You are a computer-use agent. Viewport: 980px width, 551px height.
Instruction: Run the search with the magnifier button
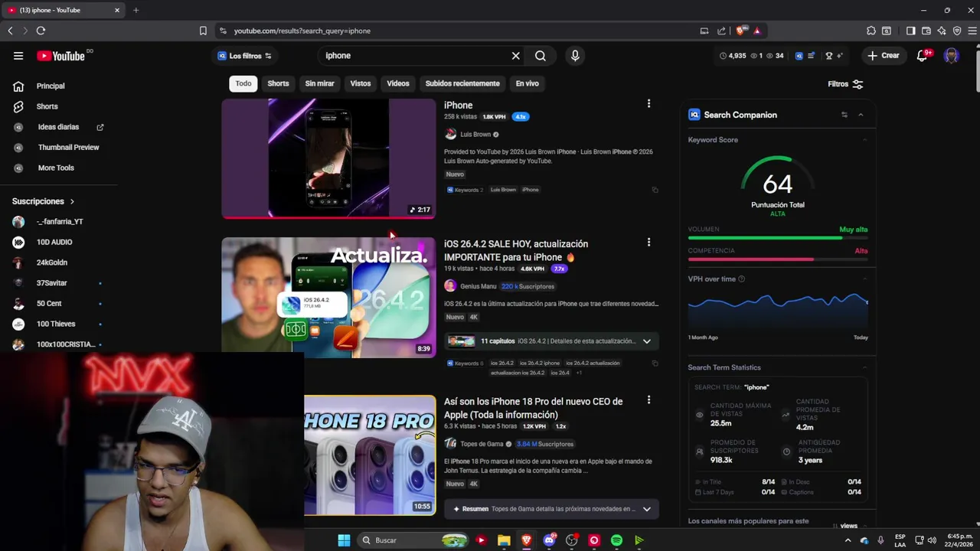point(541,56)
